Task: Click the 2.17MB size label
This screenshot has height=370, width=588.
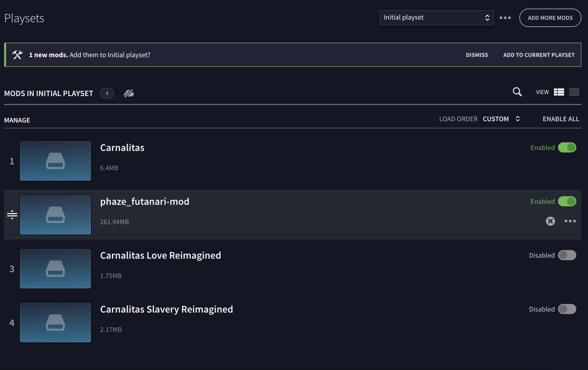Action: tap(111, 330)
